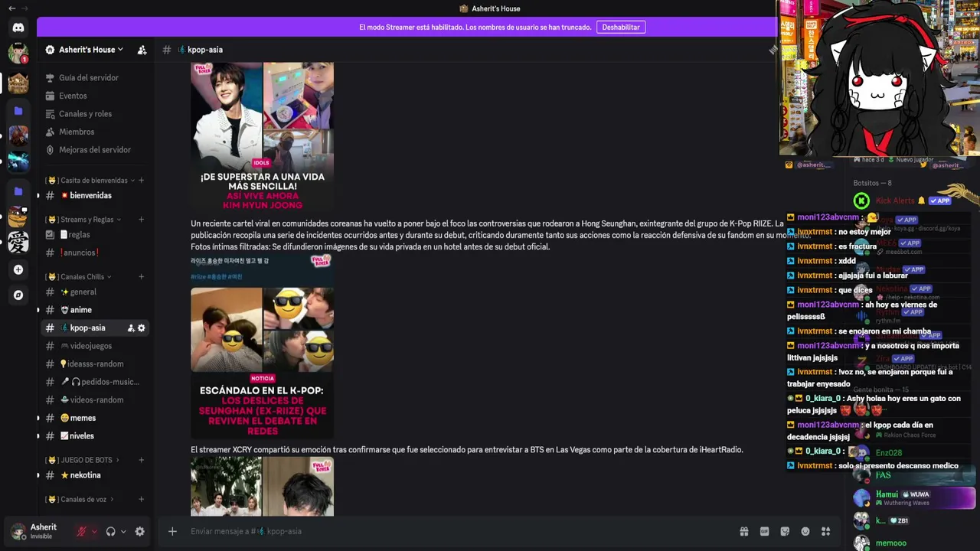Open the navigation back arrow
The height and width of the screenshot is (551, 980).
[10, 8]
